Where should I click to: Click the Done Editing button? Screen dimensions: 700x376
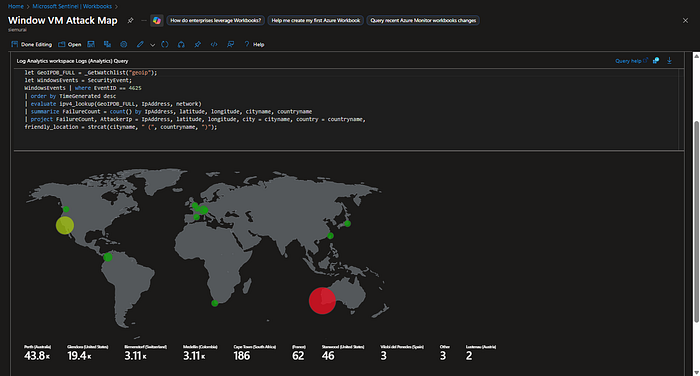click(31, 44)
